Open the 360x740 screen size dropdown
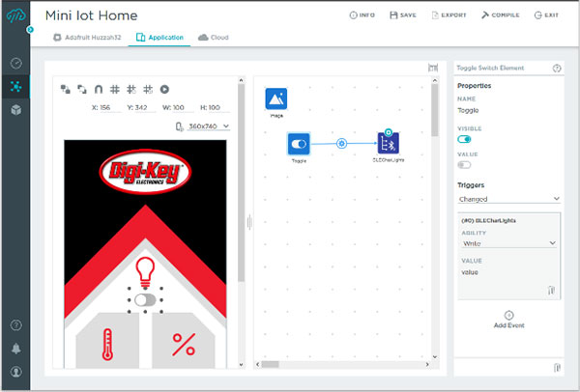The width and height of the screenshot is (580, 392). [x=209, y=126]
